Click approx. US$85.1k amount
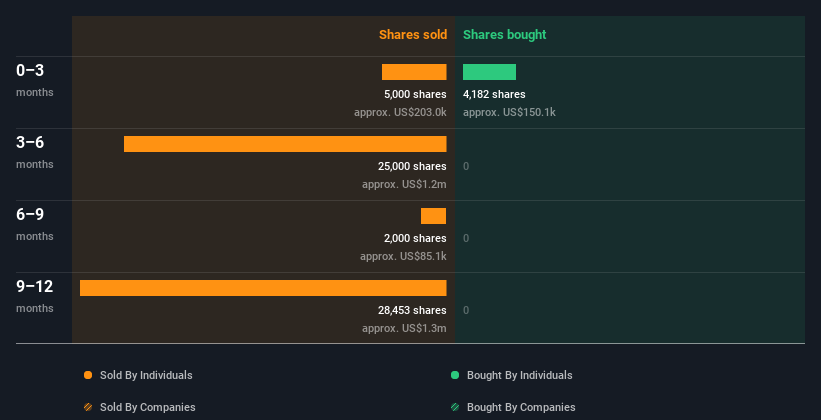Screen dimensions: 821x420 pos(403,256)
